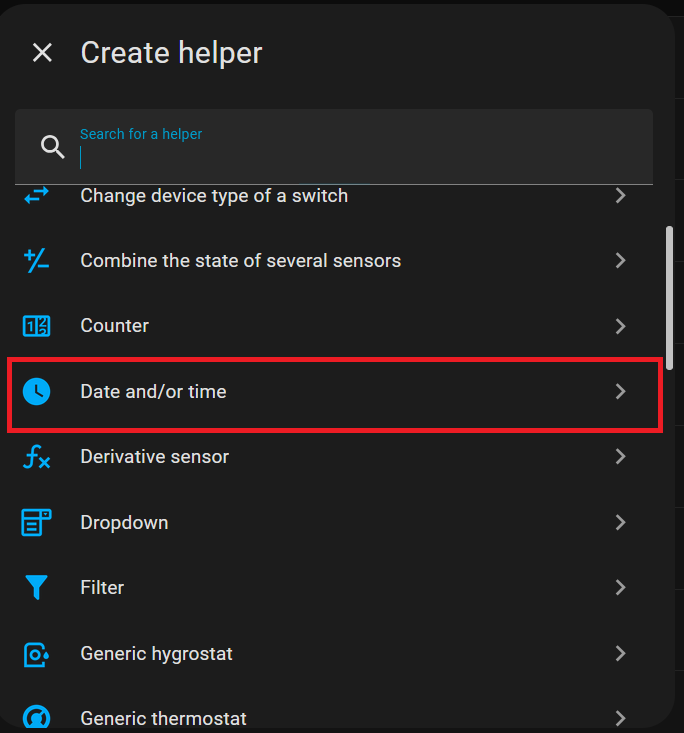Click the magnifying glass search icon
The image size is (684, 733).
tap(52, 147)
